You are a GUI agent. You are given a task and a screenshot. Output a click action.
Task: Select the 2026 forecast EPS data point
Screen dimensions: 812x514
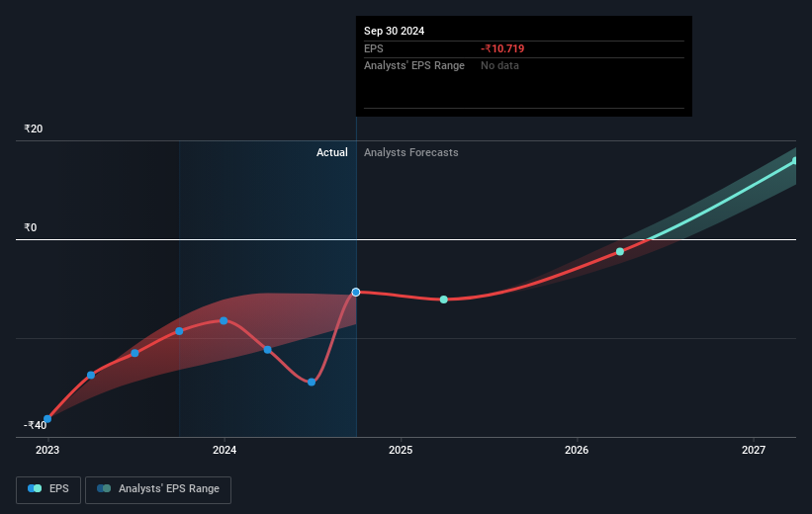tap(620, 252)
